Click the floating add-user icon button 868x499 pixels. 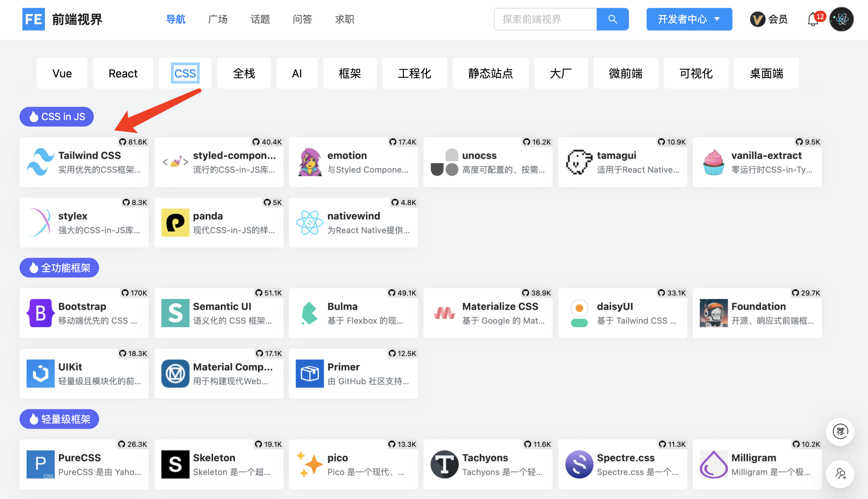click(840, 474)
